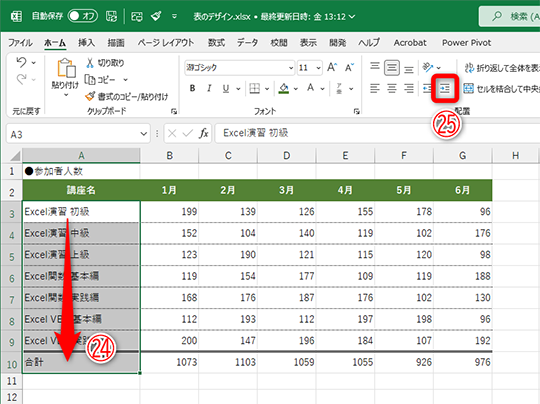Open the Fill Color dropdown arrow
Screen dimensions: 540x404
coord(296,89)
